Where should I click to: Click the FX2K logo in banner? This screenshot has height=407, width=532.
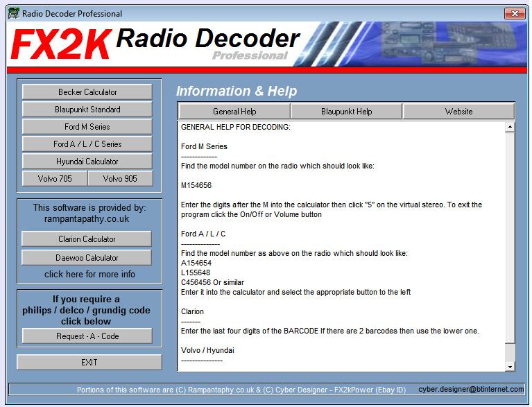coord(61,44)
